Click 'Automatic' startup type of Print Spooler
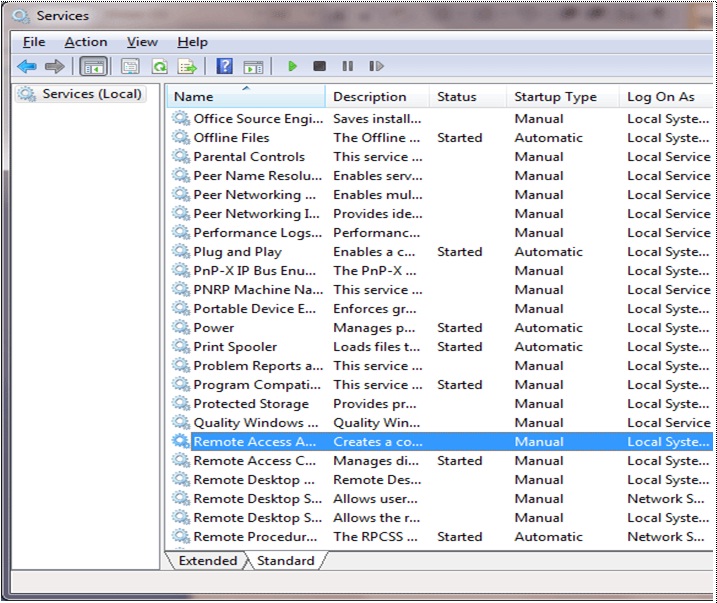This screenshot has height=603, width=717. pyautogui.click(x=548, y=347)
